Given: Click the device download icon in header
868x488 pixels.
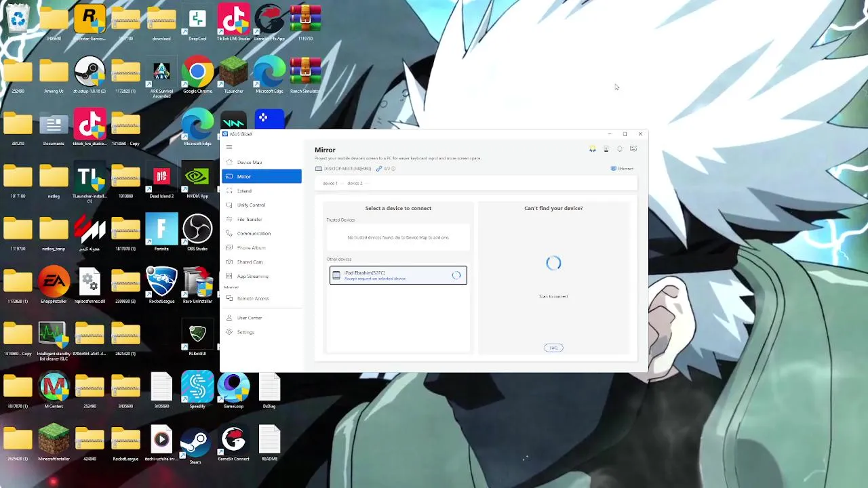Looking at the screenshot, I should pyautogui.click(x=606, y=149).
